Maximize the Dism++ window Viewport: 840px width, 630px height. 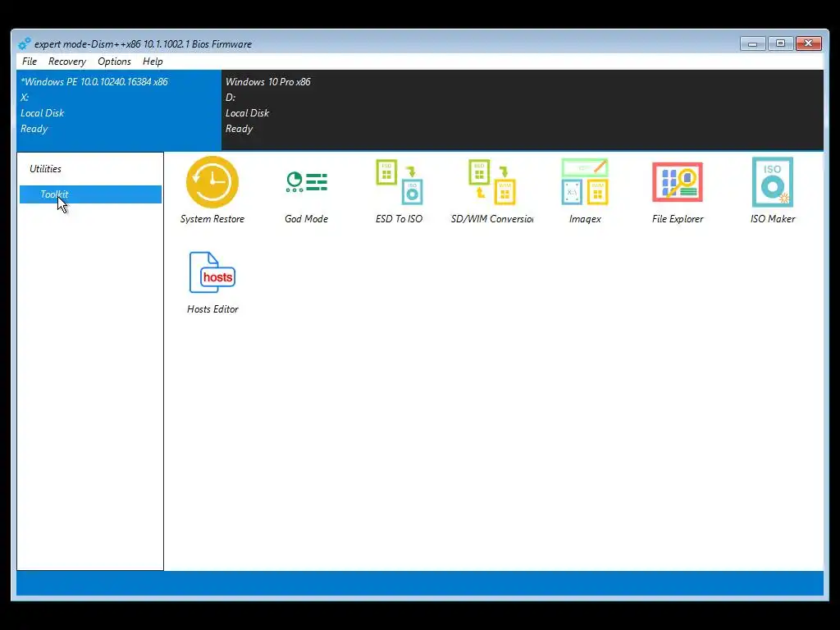tap(781, 43)
